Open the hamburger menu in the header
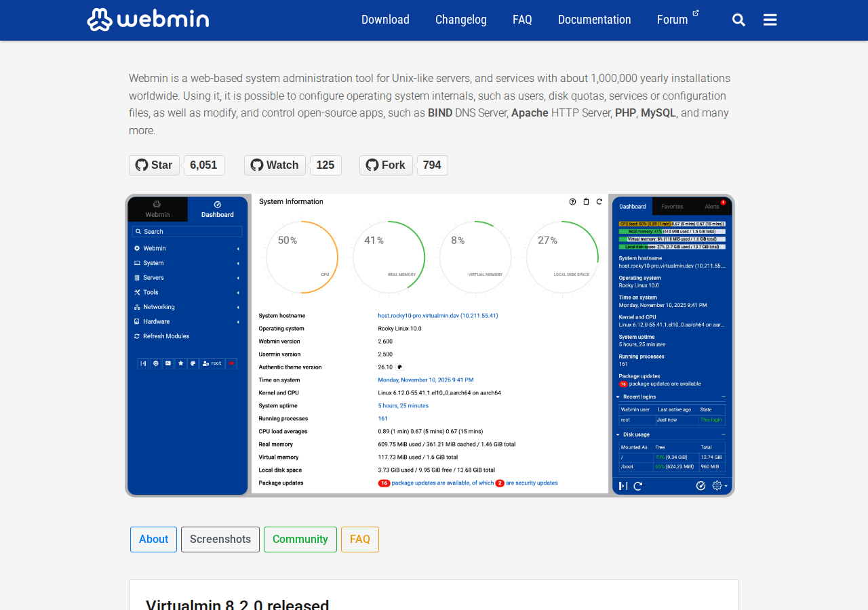The image size is (868, 610). (x=770, y=20)
